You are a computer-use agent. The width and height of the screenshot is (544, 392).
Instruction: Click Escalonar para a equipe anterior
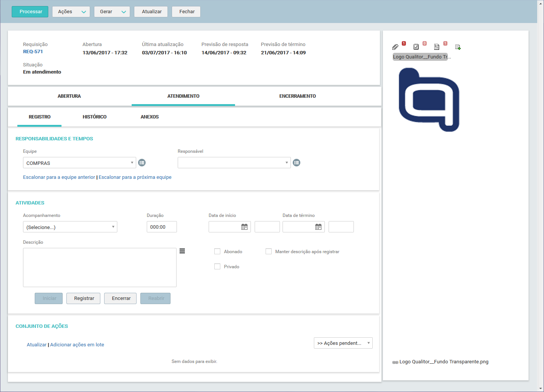click(59, 177)
